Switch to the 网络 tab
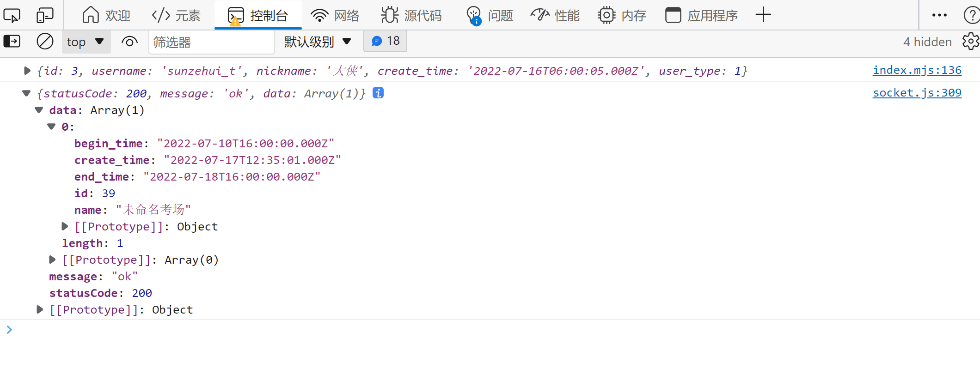This screenshot has width=980, height=387. click(x=335, y=15)
